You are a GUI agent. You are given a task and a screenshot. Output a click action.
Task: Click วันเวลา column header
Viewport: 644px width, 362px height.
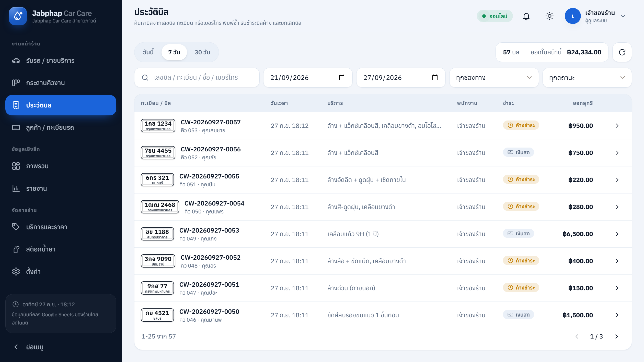[279, 103]
